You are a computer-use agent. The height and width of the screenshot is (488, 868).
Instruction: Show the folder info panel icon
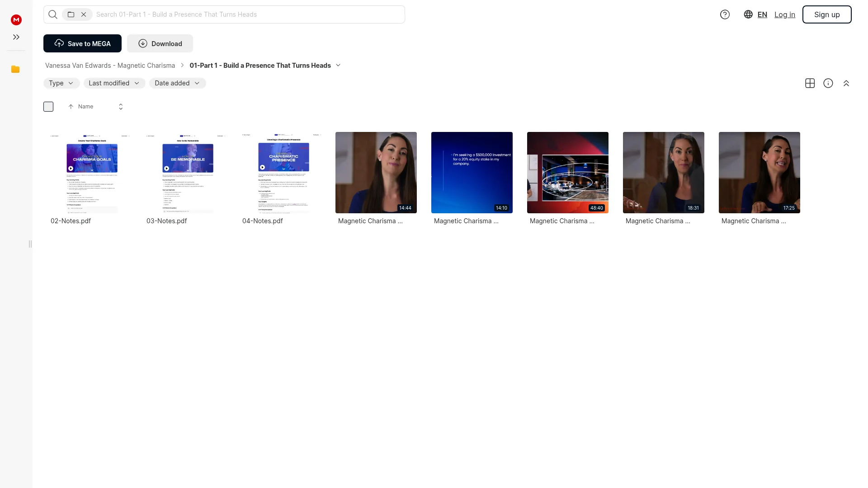828,83
